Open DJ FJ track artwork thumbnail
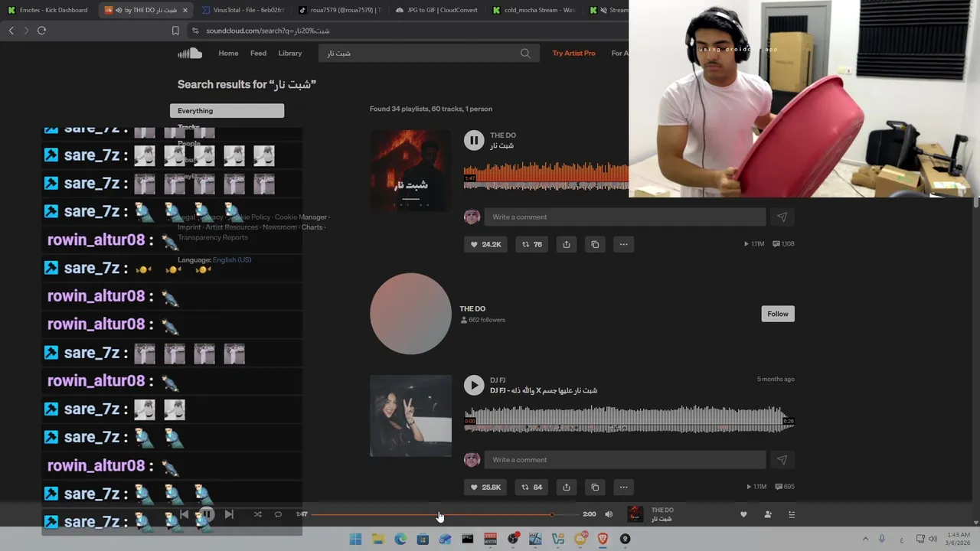The width and height of the screenshot is (980, 551). click(410, 416)
